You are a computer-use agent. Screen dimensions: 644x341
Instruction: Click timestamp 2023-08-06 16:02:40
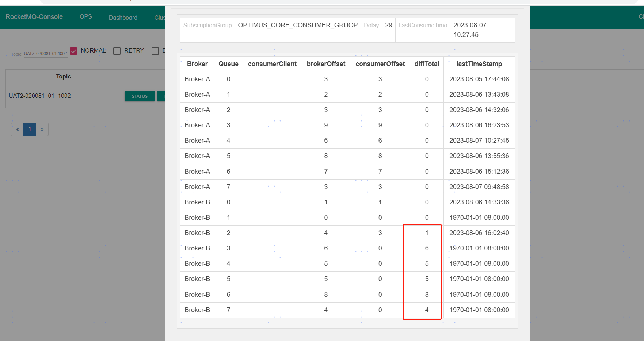coord(479,233)
